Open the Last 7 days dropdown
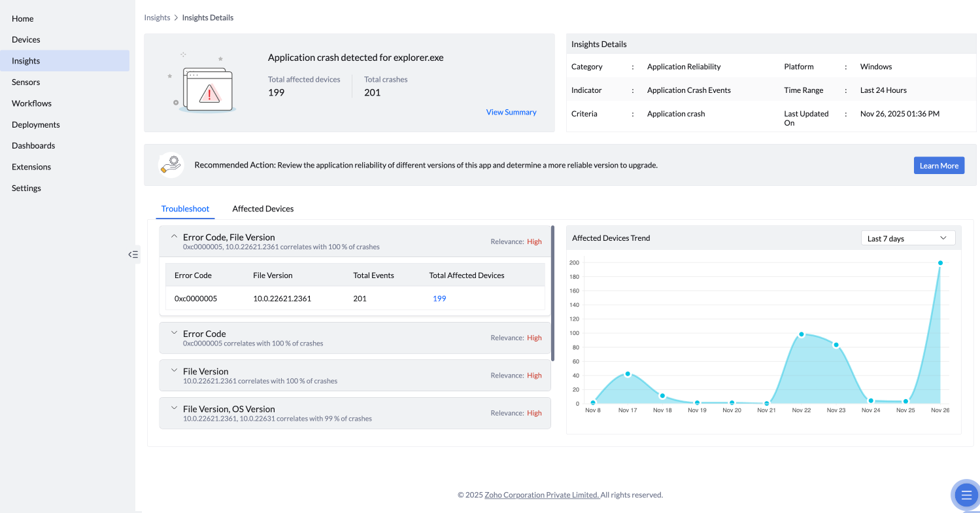Image resolution: width=980 pixels, height=513 pixels. [907, 238]
